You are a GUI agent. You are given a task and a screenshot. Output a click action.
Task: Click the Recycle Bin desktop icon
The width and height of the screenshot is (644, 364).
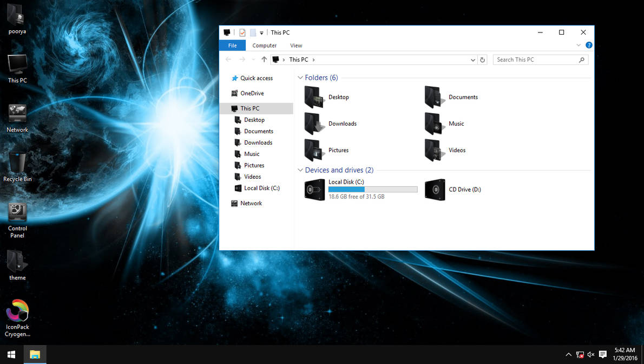click(17, 162)
